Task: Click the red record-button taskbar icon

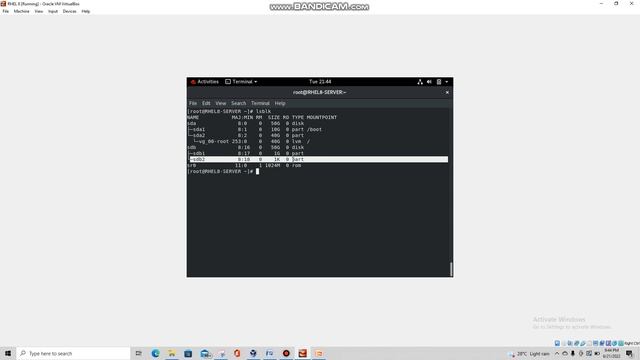Action: pos(286,353)
